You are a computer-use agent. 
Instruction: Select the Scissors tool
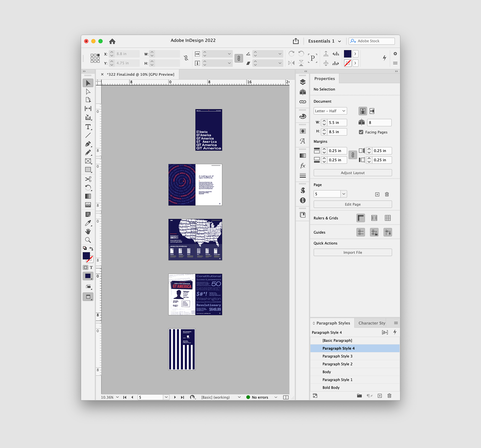pos(88,179)
